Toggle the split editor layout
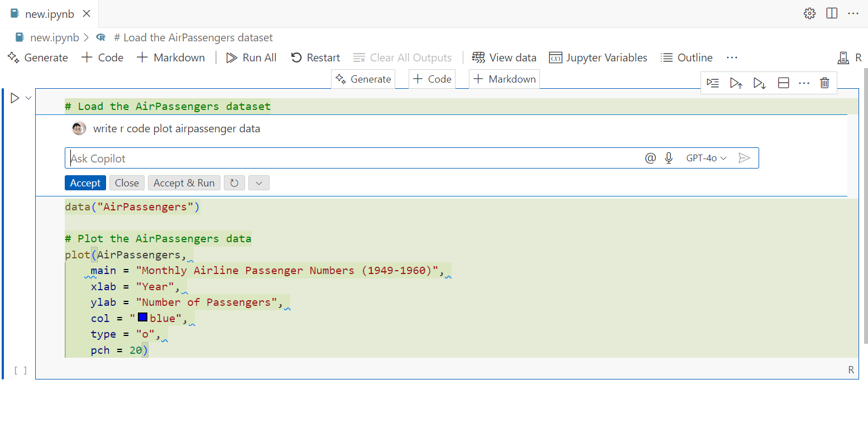This screenshot has width=868, height=442. coord(832,13)
